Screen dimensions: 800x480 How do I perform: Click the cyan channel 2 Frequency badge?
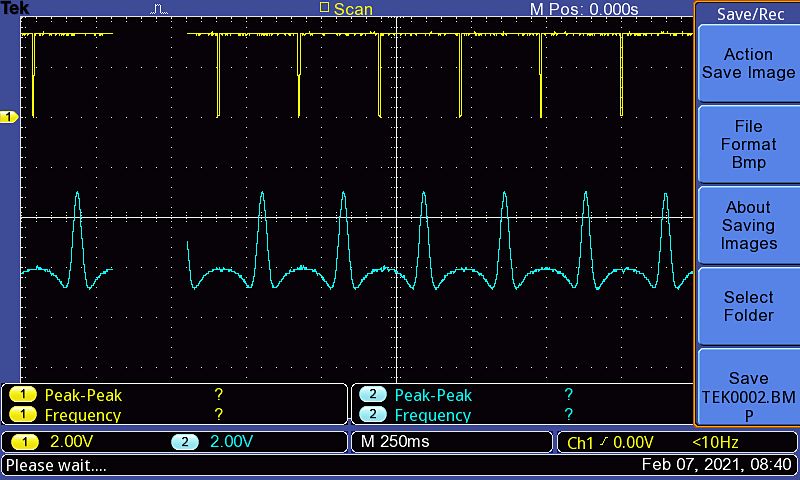(x=373, y=415)
